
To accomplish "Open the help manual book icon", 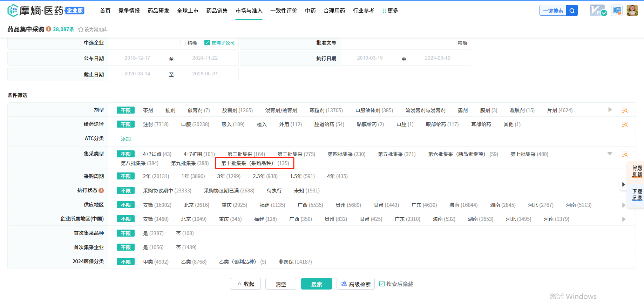I will point(617,11).
